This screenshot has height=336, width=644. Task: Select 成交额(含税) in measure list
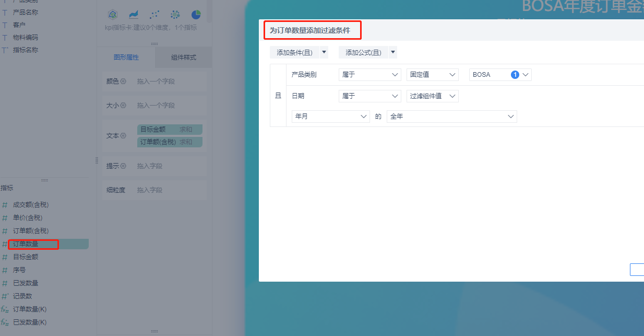[x=31, y=205]
